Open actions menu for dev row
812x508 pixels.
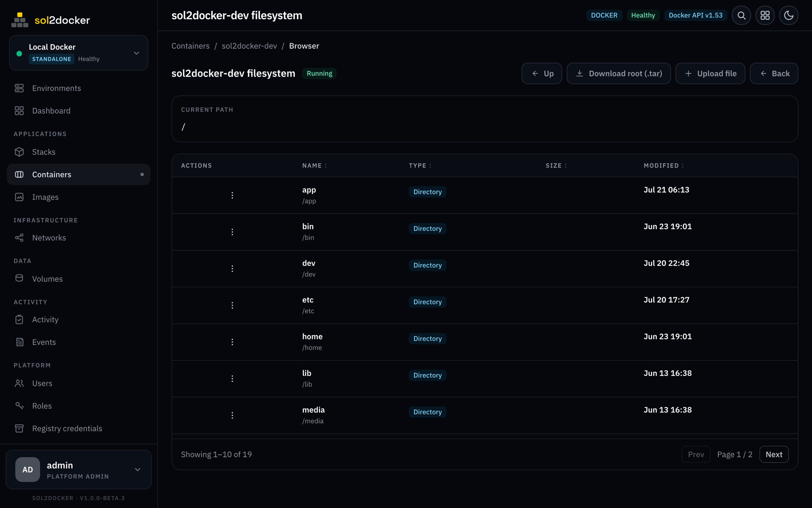(x=232, y=269)
